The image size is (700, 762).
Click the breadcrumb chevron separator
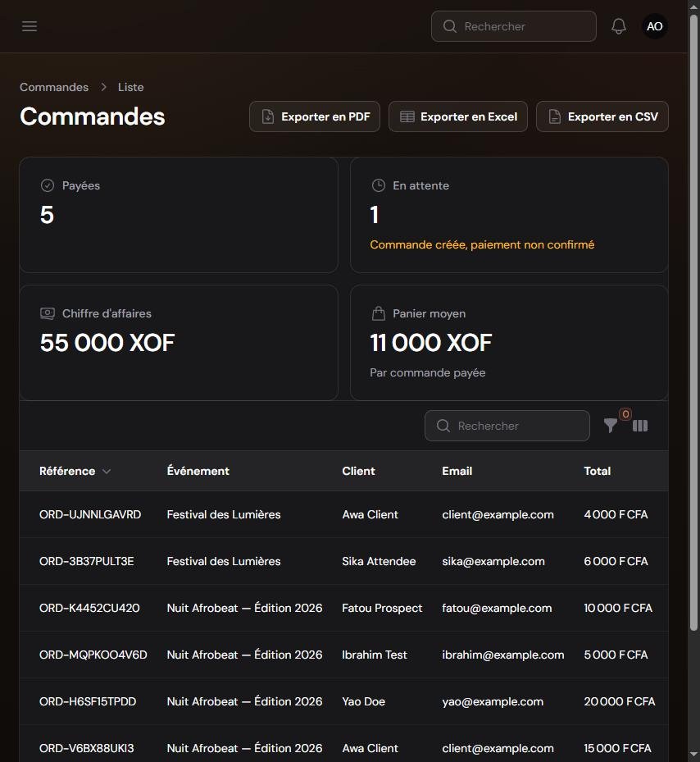point(103,87)
